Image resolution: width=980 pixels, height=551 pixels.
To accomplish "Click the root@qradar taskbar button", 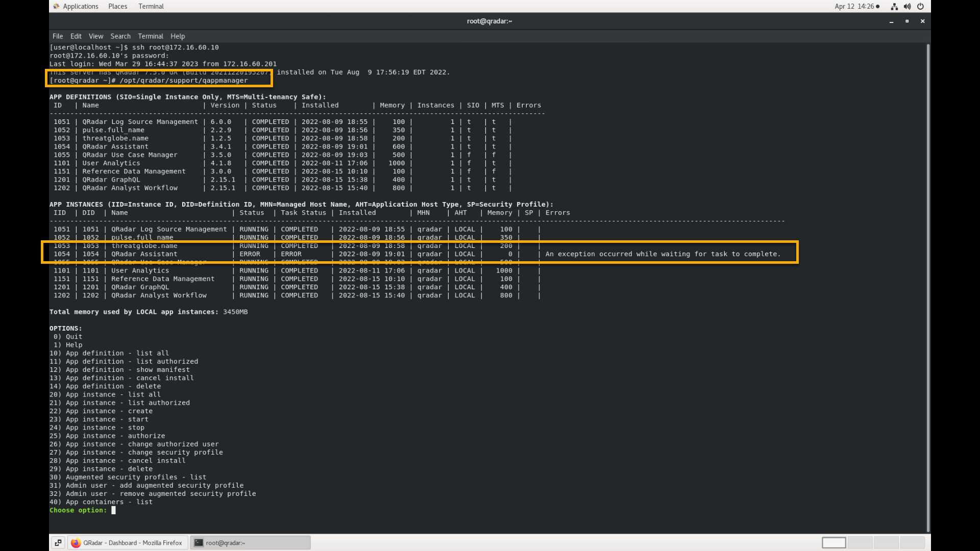I will pos(250,543).
